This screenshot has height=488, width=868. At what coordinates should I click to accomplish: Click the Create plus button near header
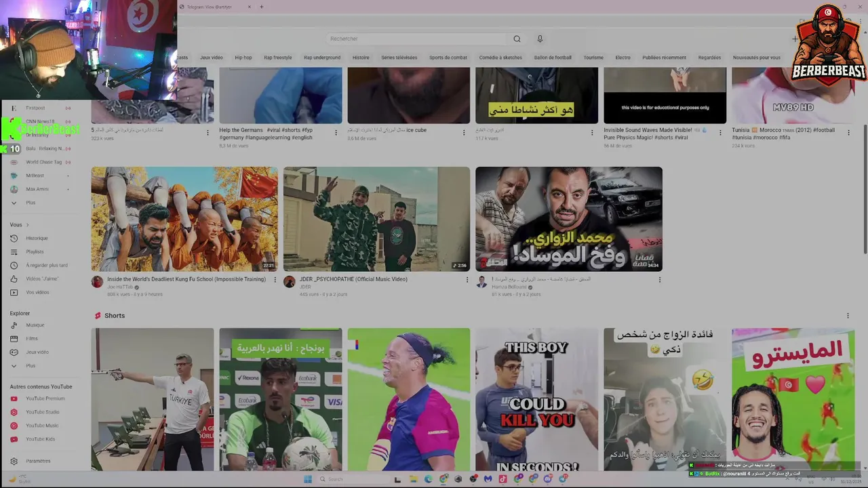[x=795, y=39]
